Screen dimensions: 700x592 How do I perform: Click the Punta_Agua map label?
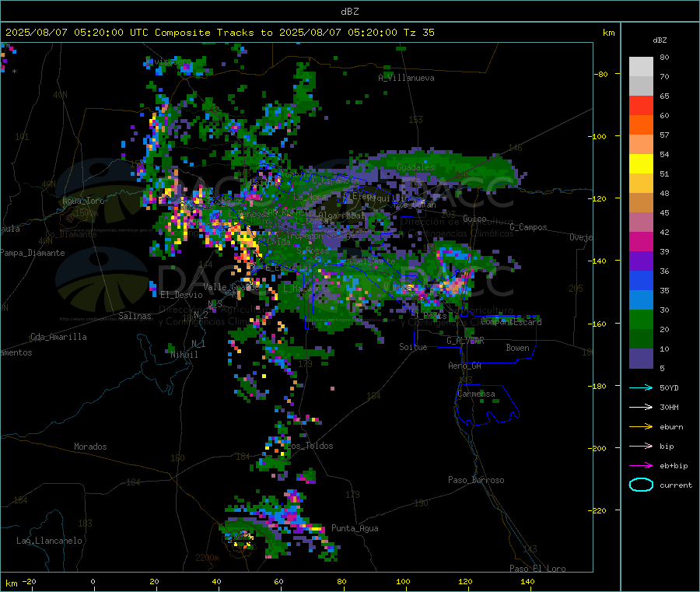(355, 528)
